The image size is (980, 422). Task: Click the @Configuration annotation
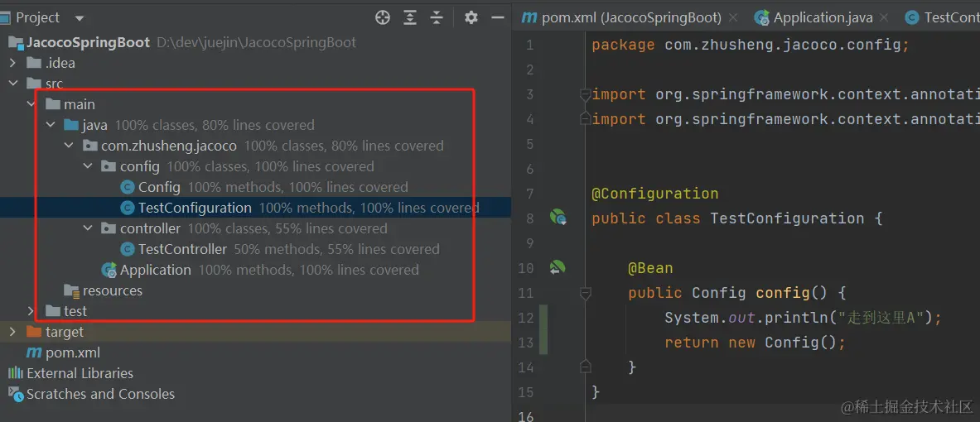pyautogui.click(x=655, y=194)
